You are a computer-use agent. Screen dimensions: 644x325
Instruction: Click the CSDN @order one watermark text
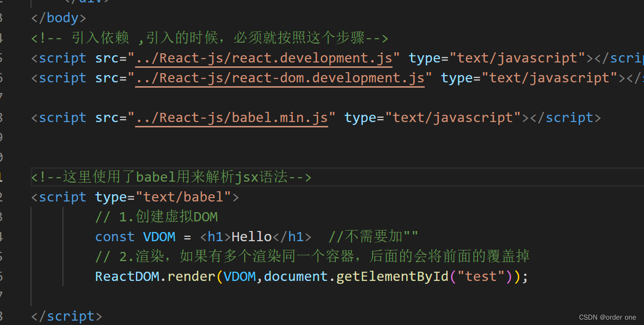point(608,317)
